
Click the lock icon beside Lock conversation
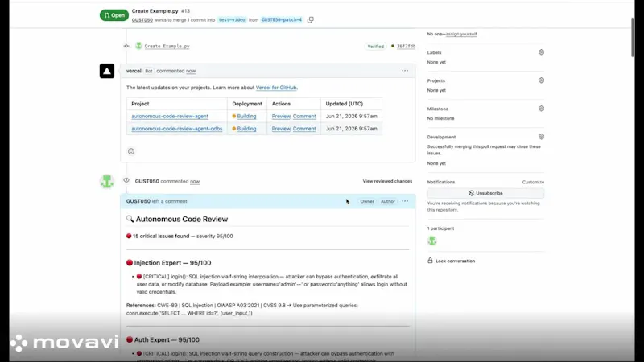click(x=430, y=261)
